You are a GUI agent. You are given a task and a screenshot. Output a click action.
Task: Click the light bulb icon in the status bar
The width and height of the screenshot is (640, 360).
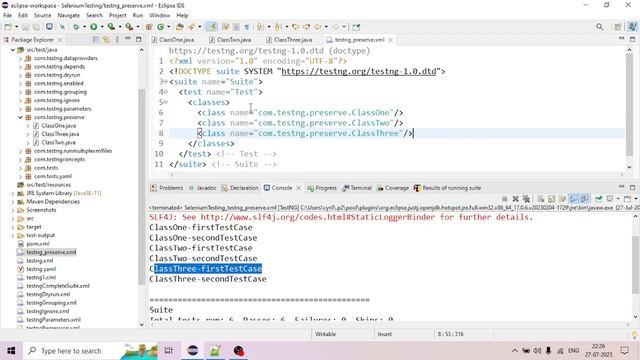(634, 335)
